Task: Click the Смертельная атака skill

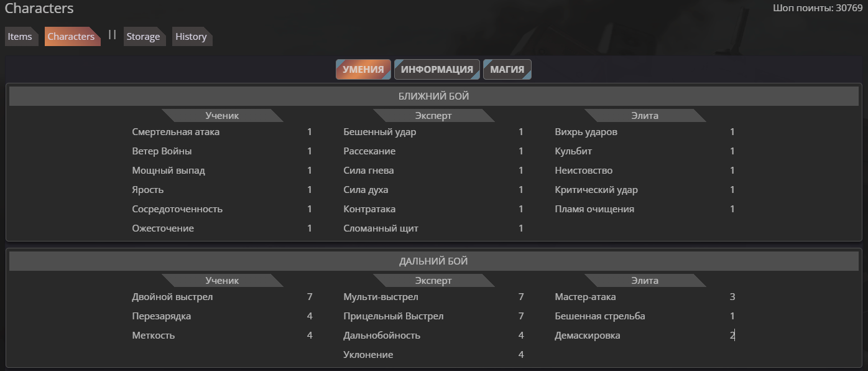Action: coord(176,132)
